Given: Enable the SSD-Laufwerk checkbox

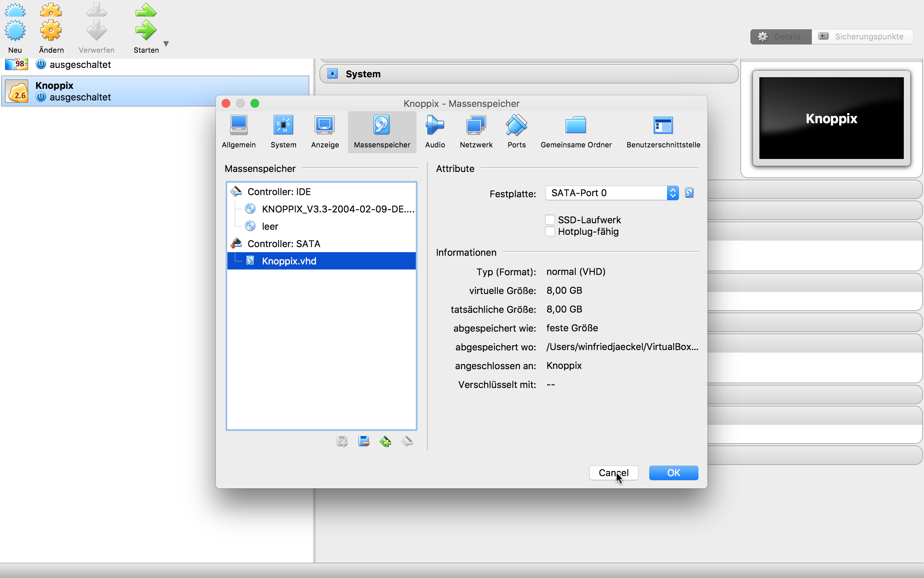Looking at the screenshot, I should pyautogui.click(x=550, y=220).
